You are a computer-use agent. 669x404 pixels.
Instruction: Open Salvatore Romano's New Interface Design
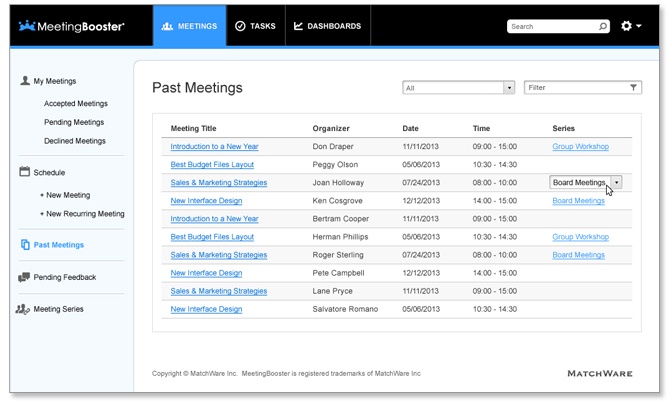(x=207, y=309)
